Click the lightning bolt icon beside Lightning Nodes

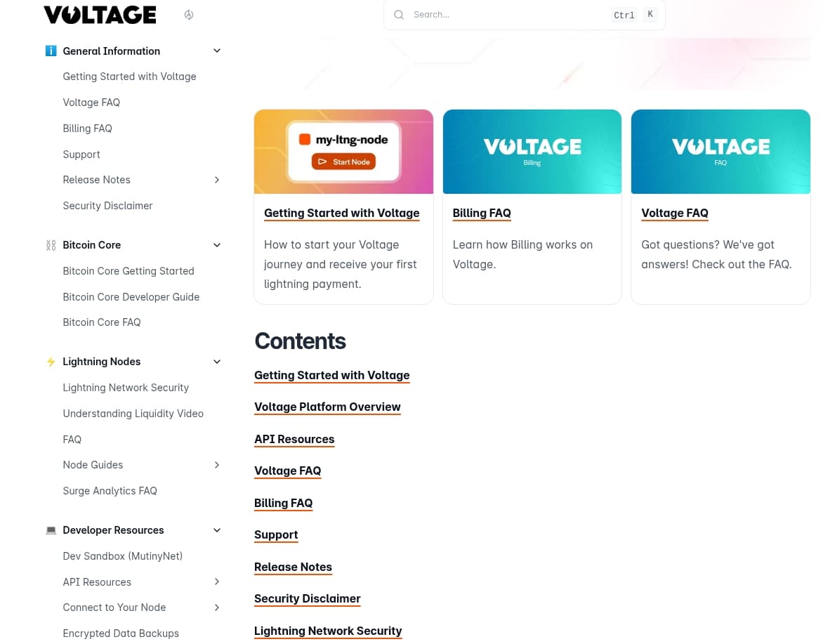click(x=51, y=362)
